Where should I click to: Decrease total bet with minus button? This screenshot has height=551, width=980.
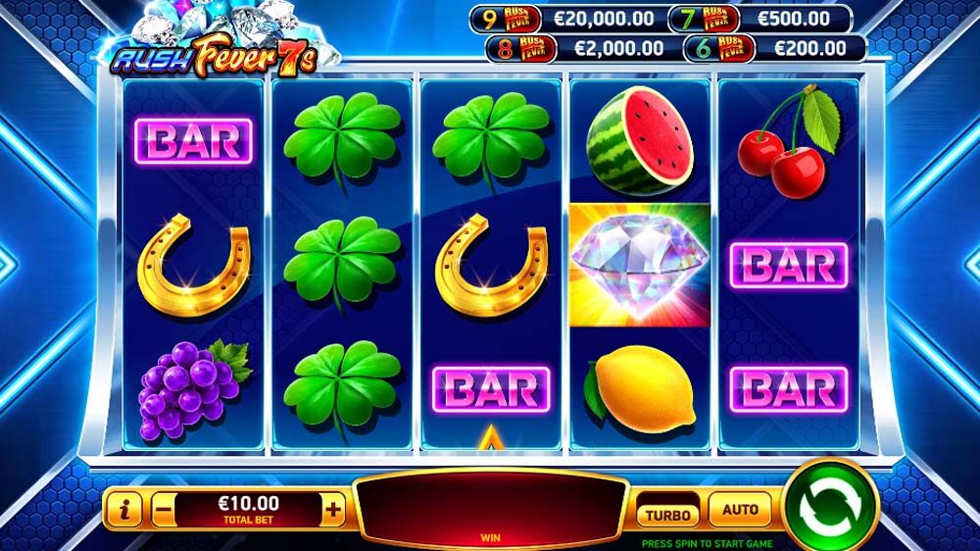163,511
